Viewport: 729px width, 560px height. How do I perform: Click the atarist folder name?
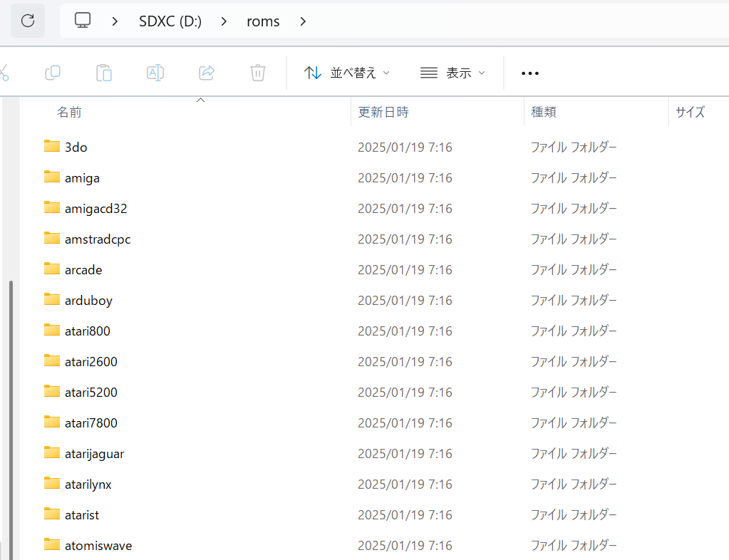[82, 515]
